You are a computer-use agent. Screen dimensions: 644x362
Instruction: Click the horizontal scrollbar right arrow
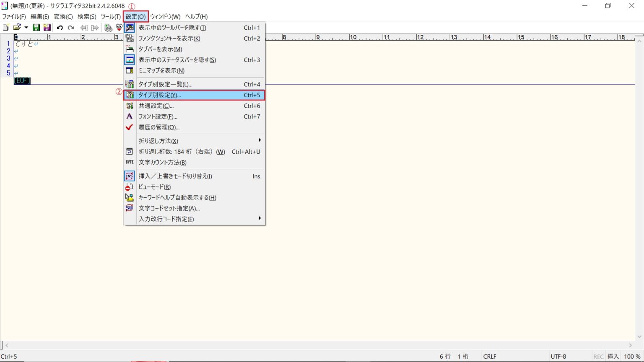(x=630, y=346)
